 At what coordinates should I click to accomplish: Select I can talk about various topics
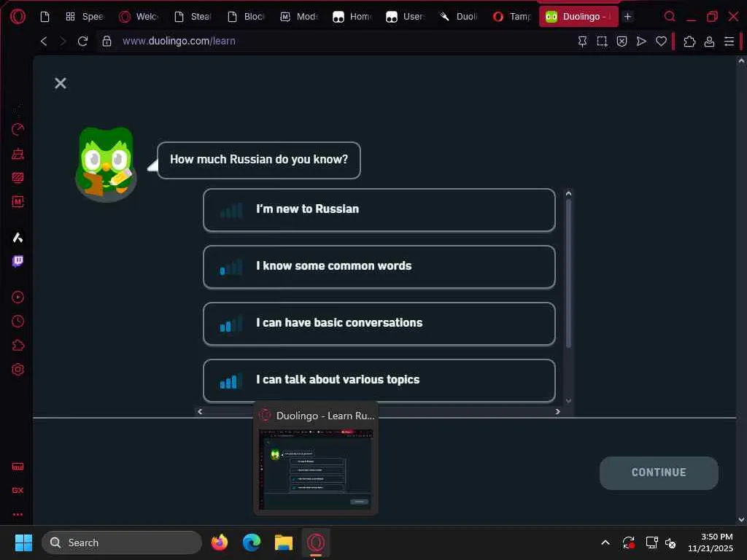(379, 381)
